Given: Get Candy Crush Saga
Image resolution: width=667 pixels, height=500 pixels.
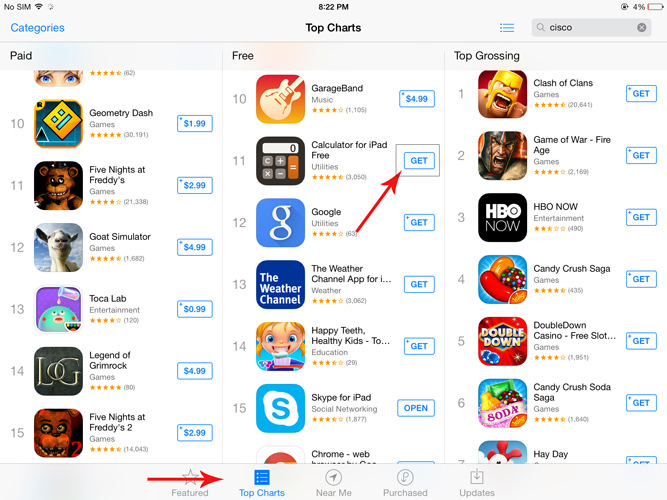Looking at the screenshot, I should 641,279.
